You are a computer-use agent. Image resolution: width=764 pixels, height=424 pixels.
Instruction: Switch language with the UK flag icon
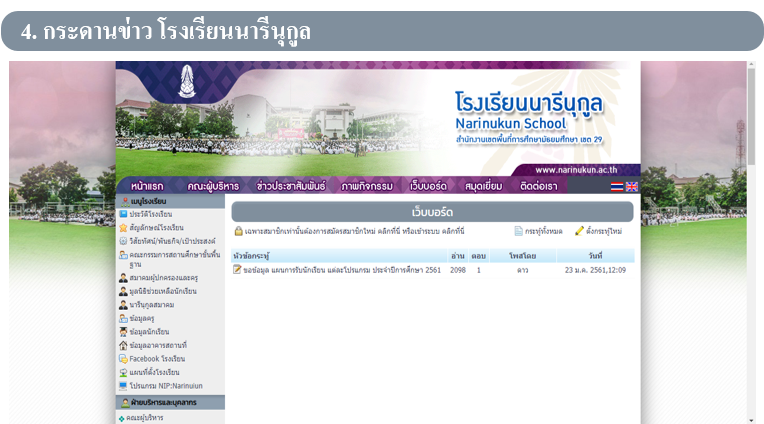point(632,187)
